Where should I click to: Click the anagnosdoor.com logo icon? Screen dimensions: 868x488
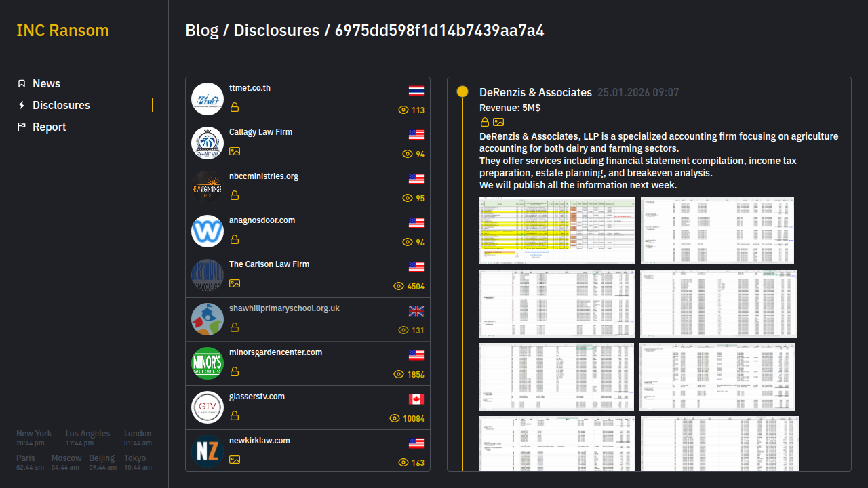pos(208,231)
